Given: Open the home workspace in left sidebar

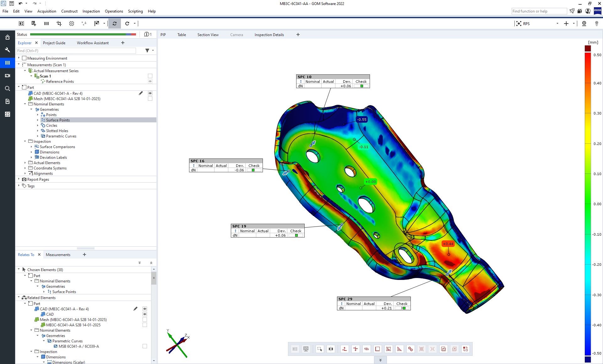Looking at the screenshot, I should [x=8, y=37].
